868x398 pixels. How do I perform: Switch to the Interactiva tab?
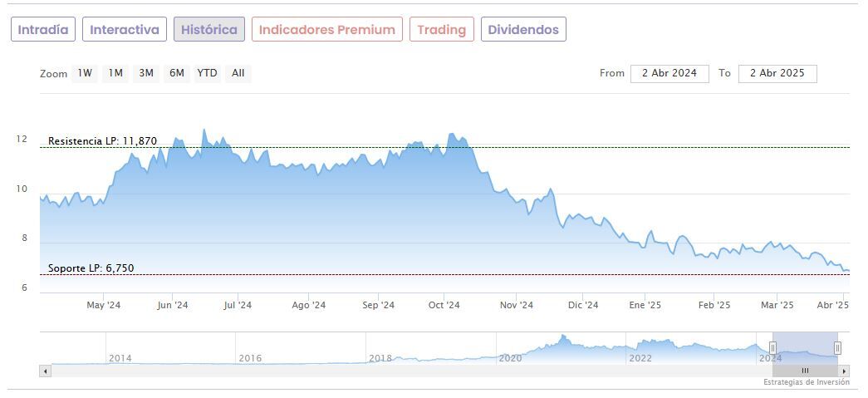pyautogui.click(x=125, y=30)
